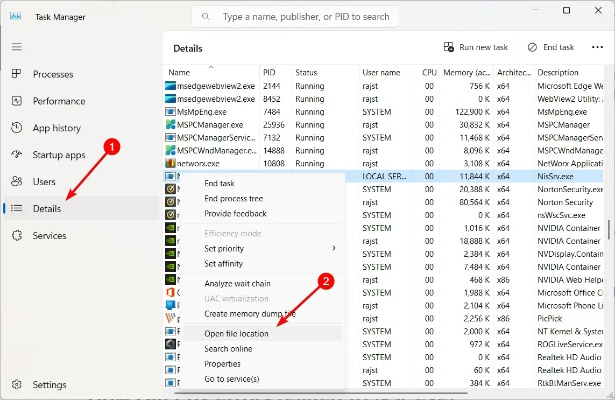The width and height of the screenshot is (615, 400).
Task: Click End task in the toolbar
Action: point(550,47)
